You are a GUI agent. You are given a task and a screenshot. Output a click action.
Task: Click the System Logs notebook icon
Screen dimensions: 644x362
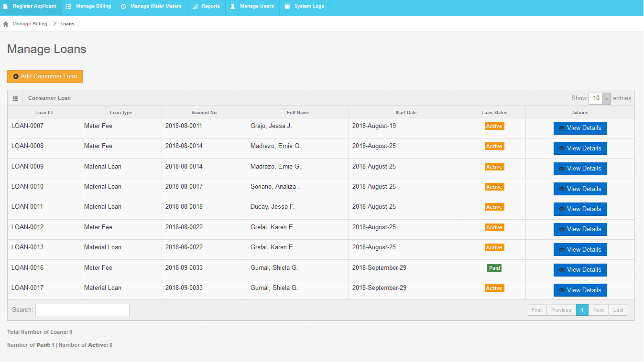pyautogui.click(x=287, y=7)
